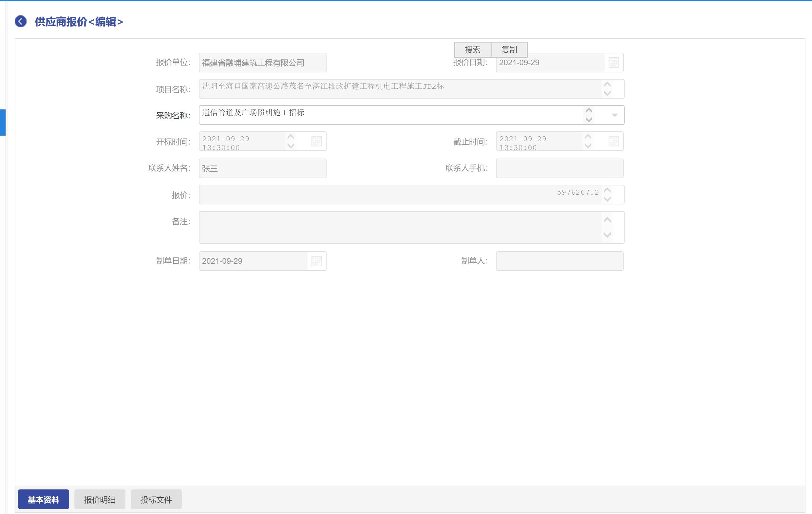Click down arrow in 采购名称 field

[x=589, y=119]
